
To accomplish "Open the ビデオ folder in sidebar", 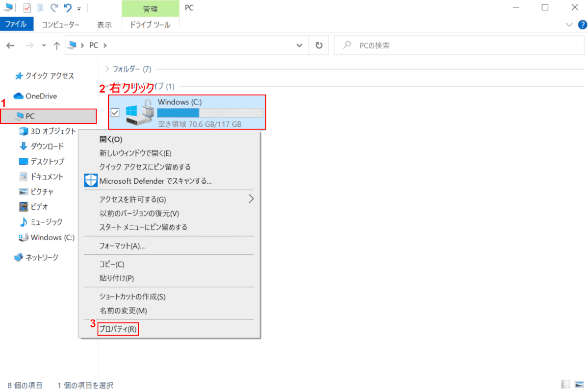I will 33,206.
